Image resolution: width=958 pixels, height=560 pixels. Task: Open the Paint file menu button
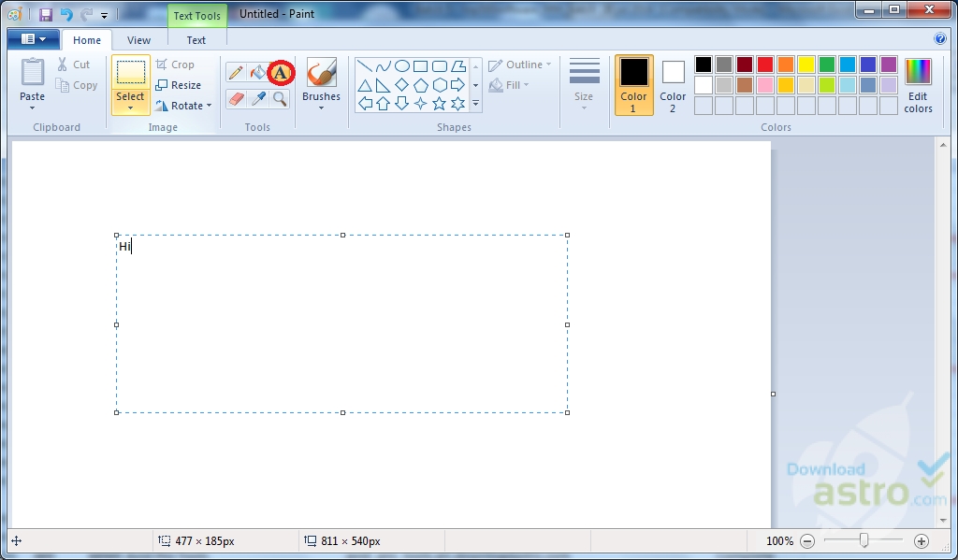click(x=33, y=39)
